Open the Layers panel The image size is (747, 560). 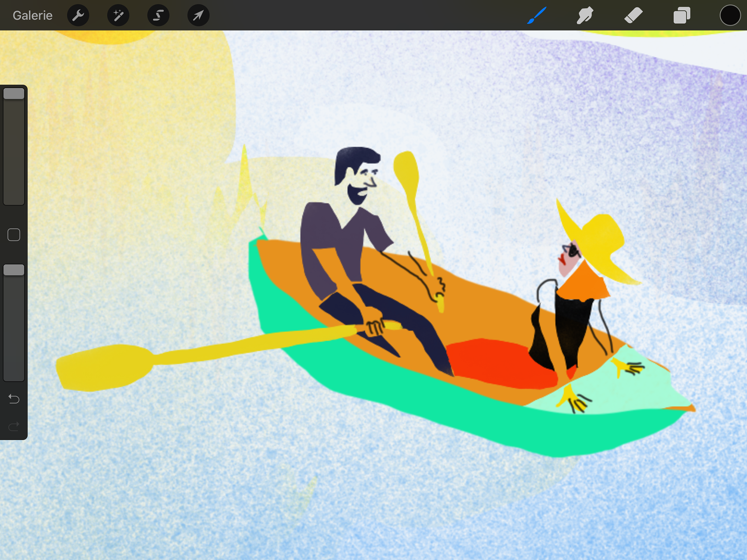[x=682, y=16]
